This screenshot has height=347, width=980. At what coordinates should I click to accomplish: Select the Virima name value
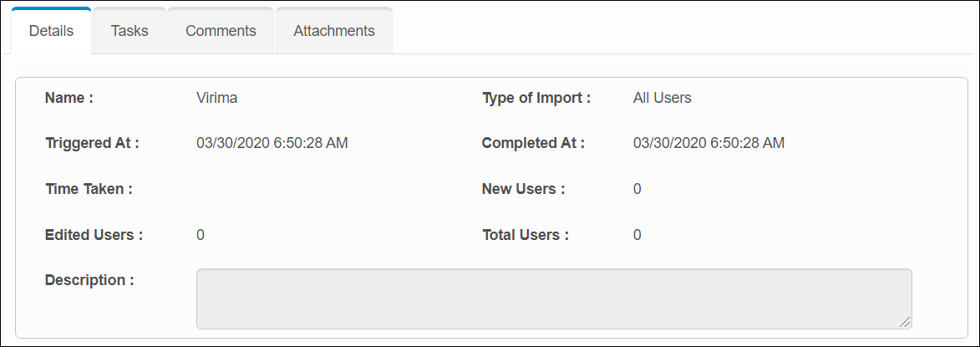pos(216,98)
